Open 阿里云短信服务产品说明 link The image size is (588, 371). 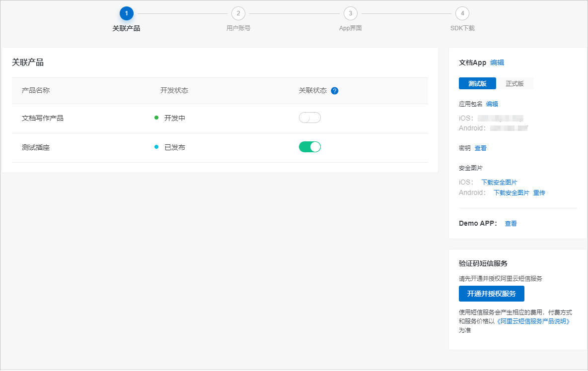coord(533,321)
